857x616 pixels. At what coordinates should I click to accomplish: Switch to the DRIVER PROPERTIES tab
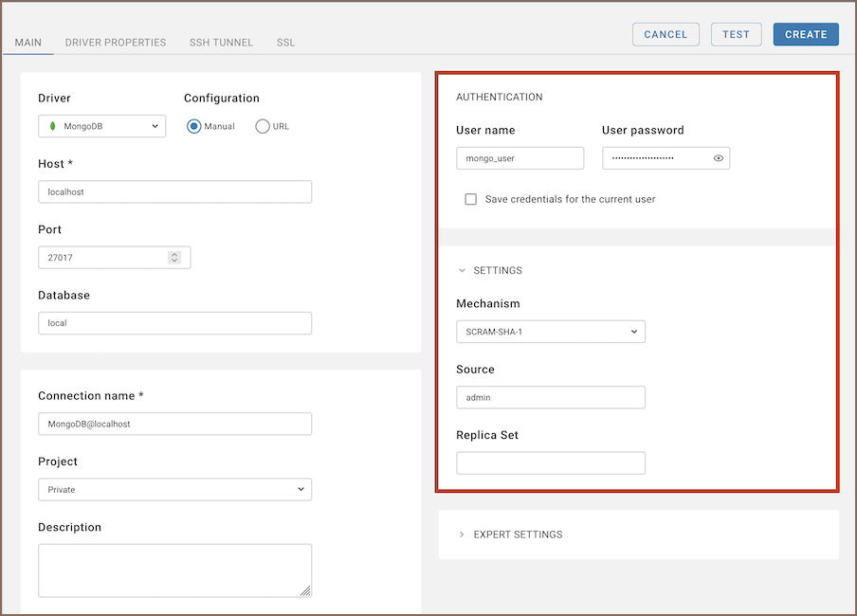click(x=116, y=43)
